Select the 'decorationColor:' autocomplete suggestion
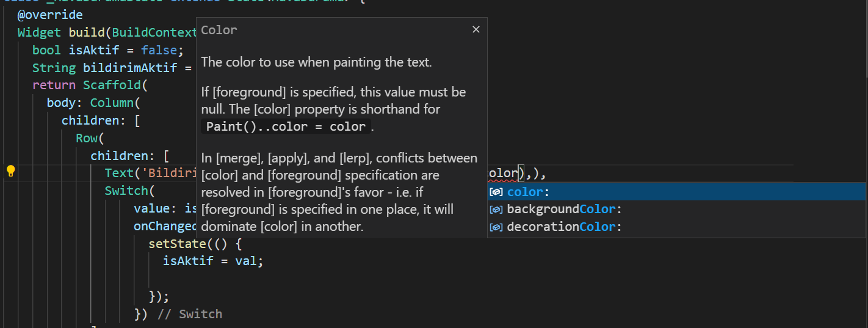 (x=676, y=227)
